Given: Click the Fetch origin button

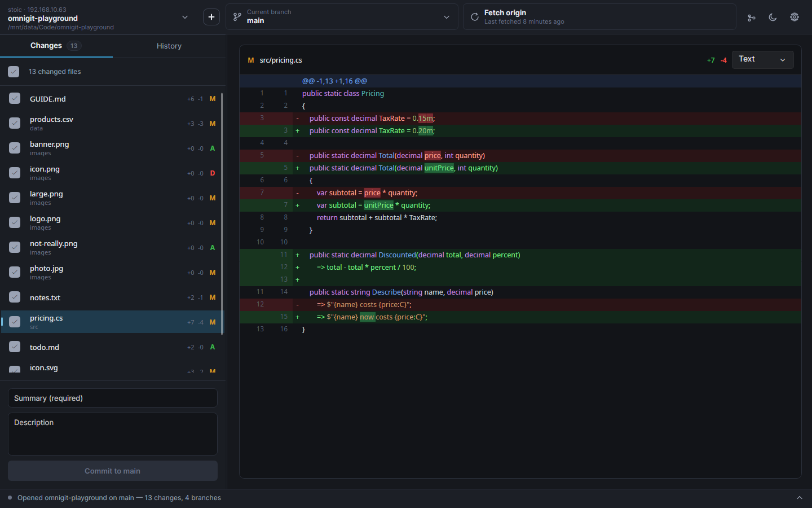Looking at the screenshot, I should 599,17.
